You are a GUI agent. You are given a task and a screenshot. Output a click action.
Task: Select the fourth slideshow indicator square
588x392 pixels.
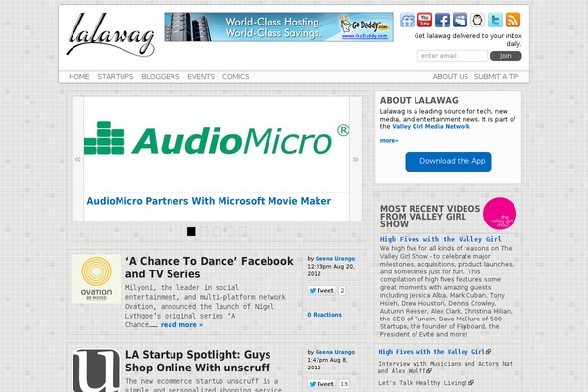tap(229, 232)
